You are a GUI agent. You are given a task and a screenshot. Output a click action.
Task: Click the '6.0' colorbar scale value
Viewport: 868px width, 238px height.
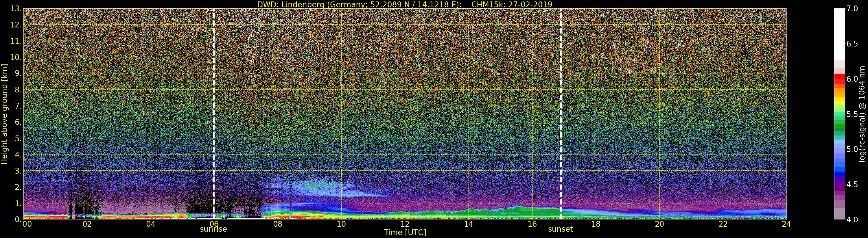[x=852, y=79]
